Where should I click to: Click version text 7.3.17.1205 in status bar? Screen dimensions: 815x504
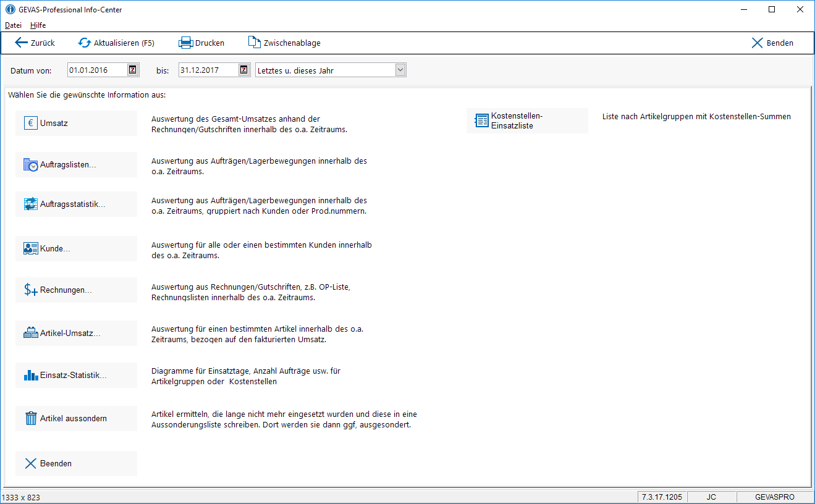pyautogui.click(x=662, y=497)
